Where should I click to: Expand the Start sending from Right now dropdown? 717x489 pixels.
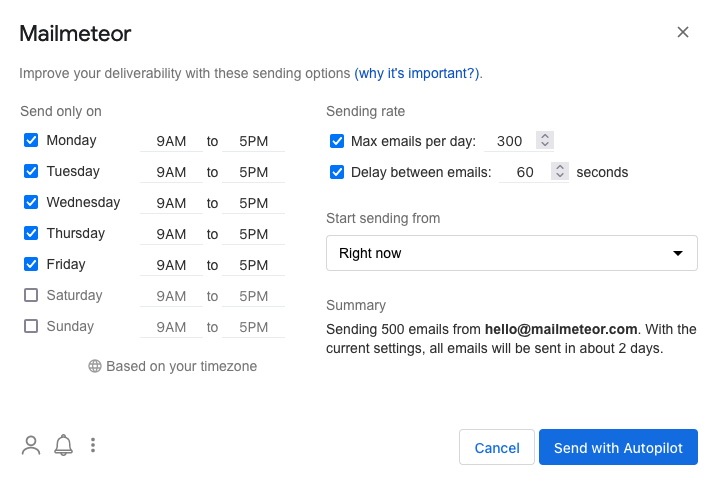coord(512,253)
